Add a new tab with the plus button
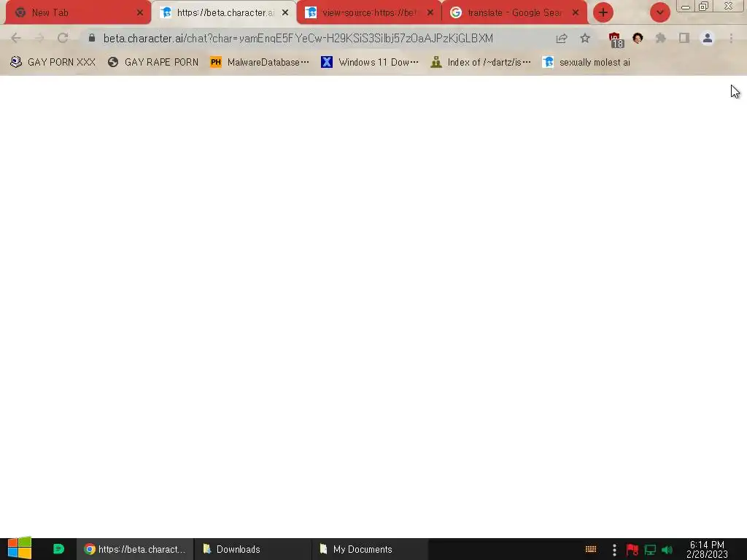The width and height of the screenshot is (747, 560). 603,13
